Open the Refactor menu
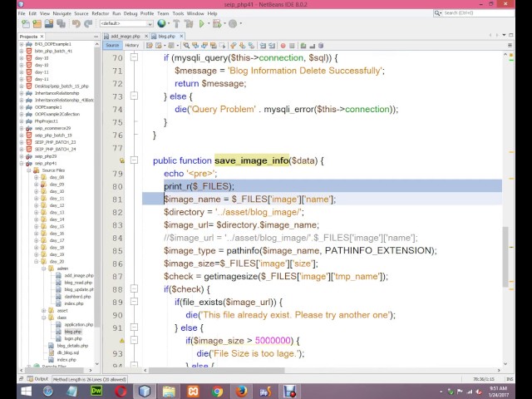The image size is (532, 399). [x=101, y=13]
